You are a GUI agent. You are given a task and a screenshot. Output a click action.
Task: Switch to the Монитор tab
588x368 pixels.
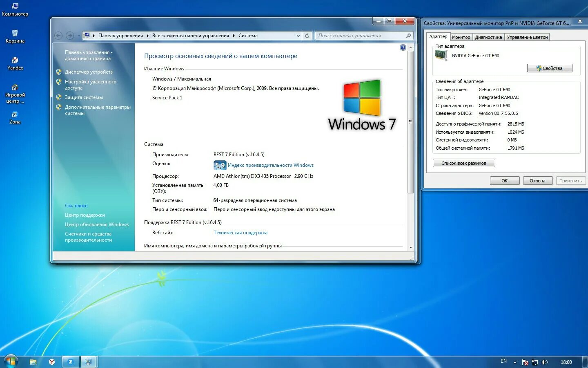[x=461, y=37]
